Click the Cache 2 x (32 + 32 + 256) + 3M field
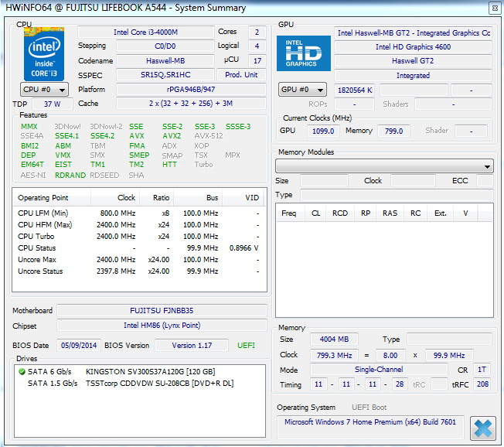504x447 pixels. point(191,104)
